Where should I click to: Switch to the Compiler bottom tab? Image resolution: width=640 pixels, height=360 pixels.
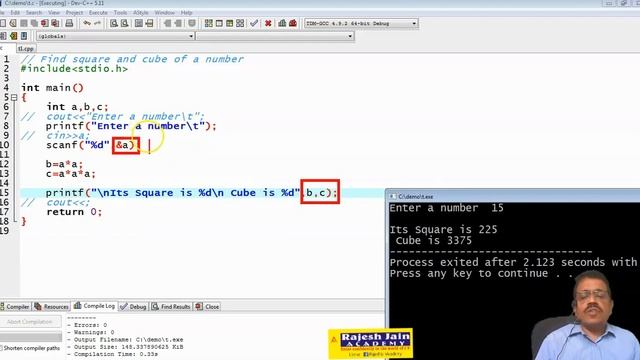point(15,307)
